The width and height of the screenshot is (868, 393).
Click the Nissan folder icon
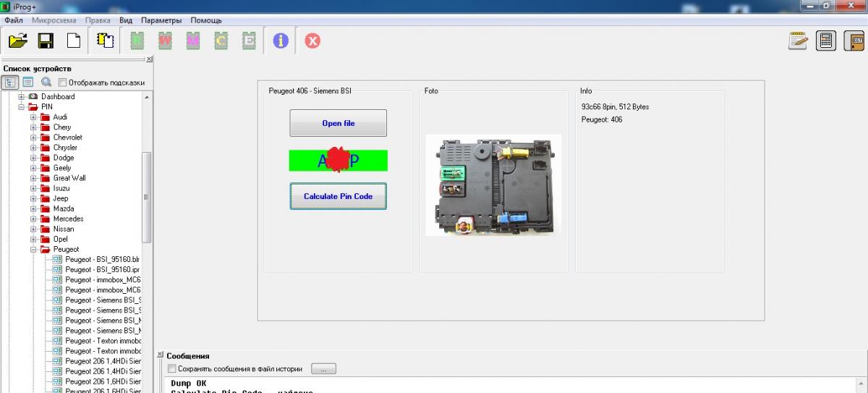tap(45, 229)
